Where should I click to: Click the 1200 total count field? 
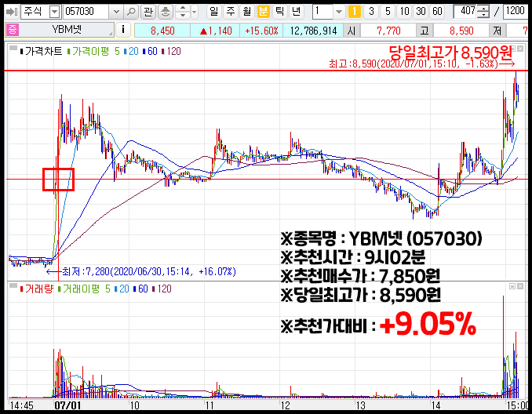coord(515,12)
